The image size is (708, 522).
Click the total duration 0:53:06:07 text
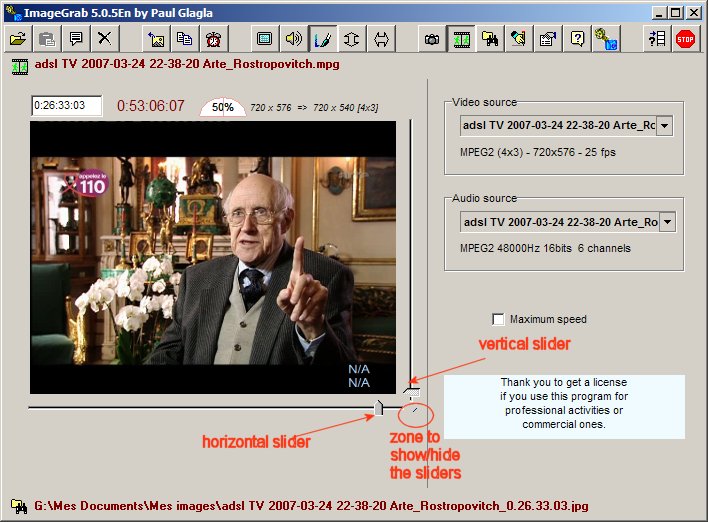(x=150, y=106)
